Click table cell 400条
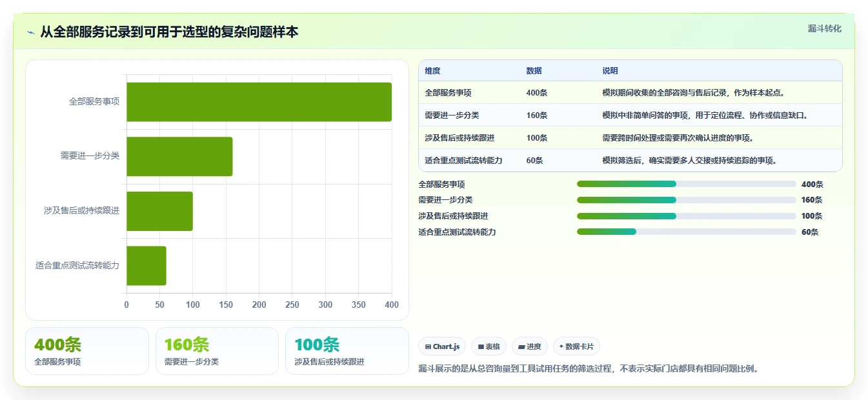 click(x=537, y=93)
